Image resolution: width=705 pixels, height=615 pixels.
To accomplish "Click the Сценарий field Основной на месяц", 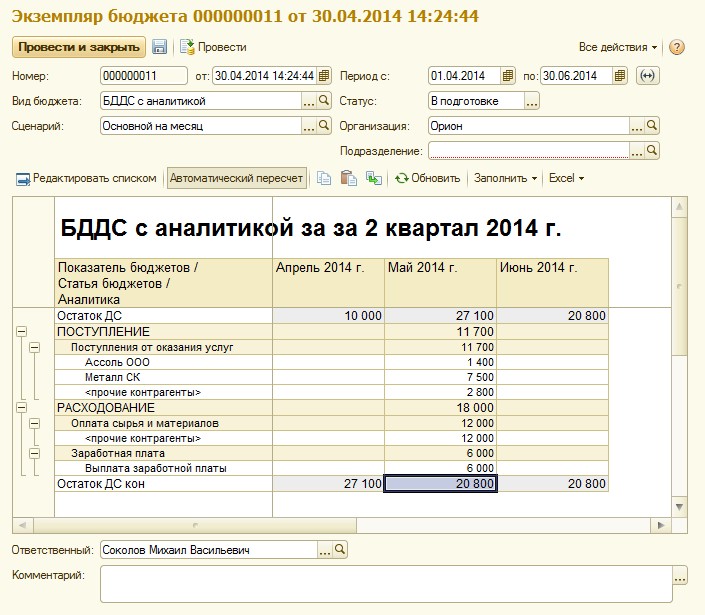I will click(x=201, y=126).
